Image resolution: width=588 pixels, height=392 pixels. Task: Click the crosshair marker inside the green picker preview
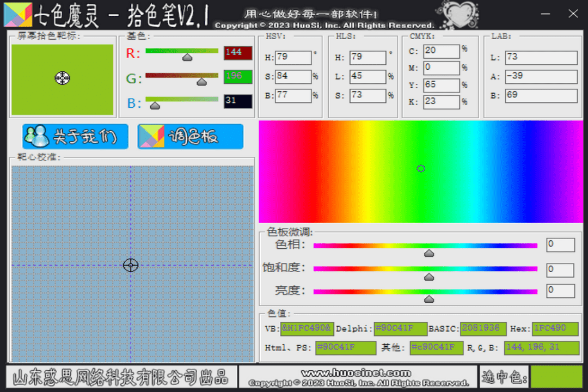pos(63,78)
